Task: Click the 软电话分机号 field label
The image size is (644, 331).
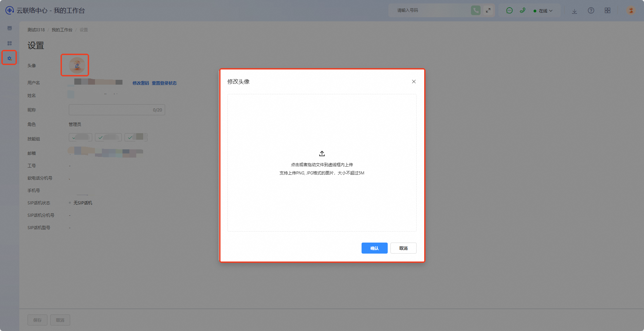Action: 40,178
